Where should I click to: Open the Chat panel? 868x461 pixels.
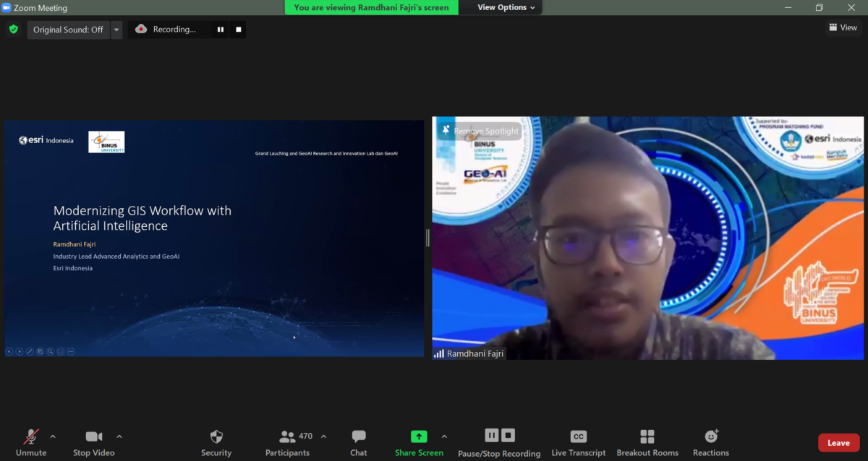pos(359,443)
